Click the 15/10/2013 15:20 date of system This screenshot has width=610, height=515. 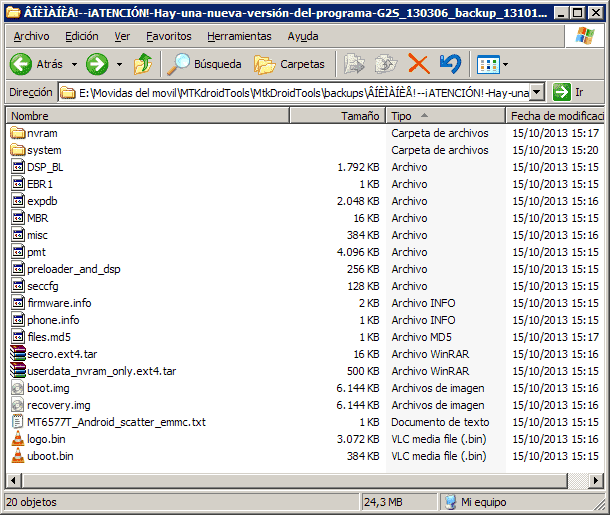tap(555, 150)
